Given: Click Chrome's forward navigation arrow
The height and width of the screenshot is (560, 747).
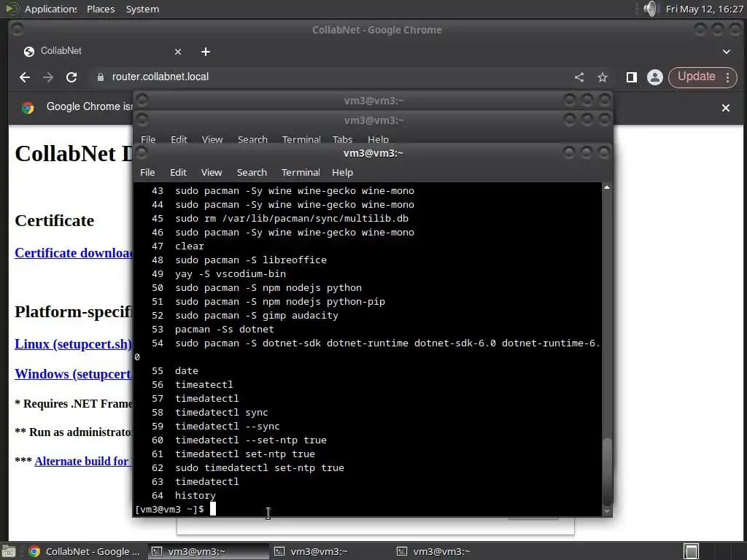Looking at the screenshot, I should [x=48, y=77].
